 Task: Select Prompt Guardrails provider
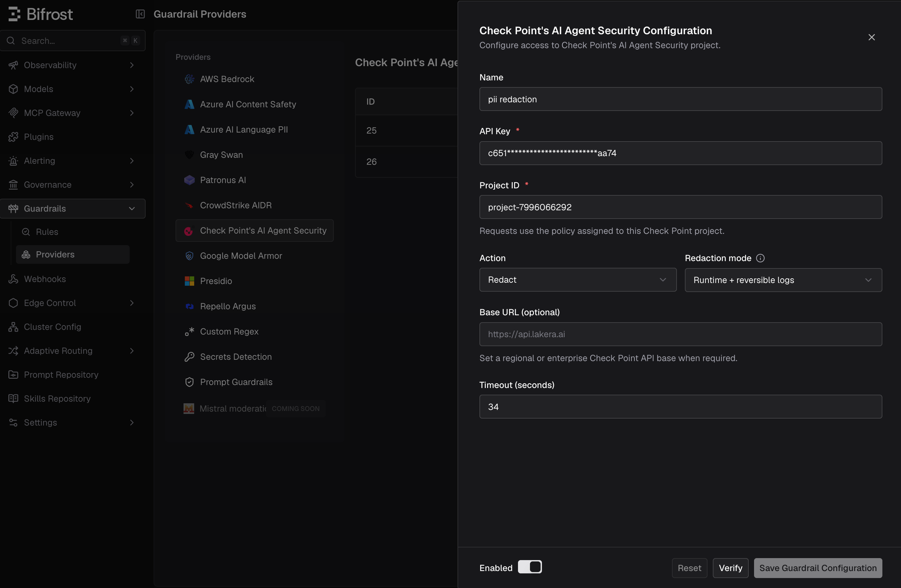[254, 382]
